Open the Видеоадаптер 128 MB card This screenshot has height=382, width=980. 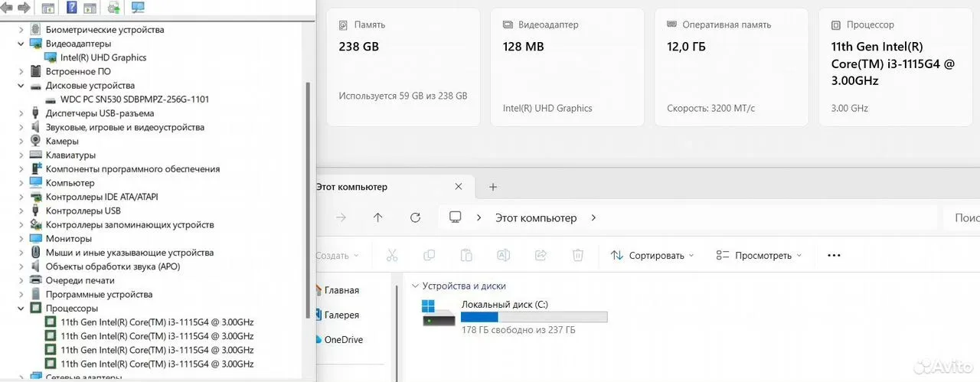tap(567, 67)
